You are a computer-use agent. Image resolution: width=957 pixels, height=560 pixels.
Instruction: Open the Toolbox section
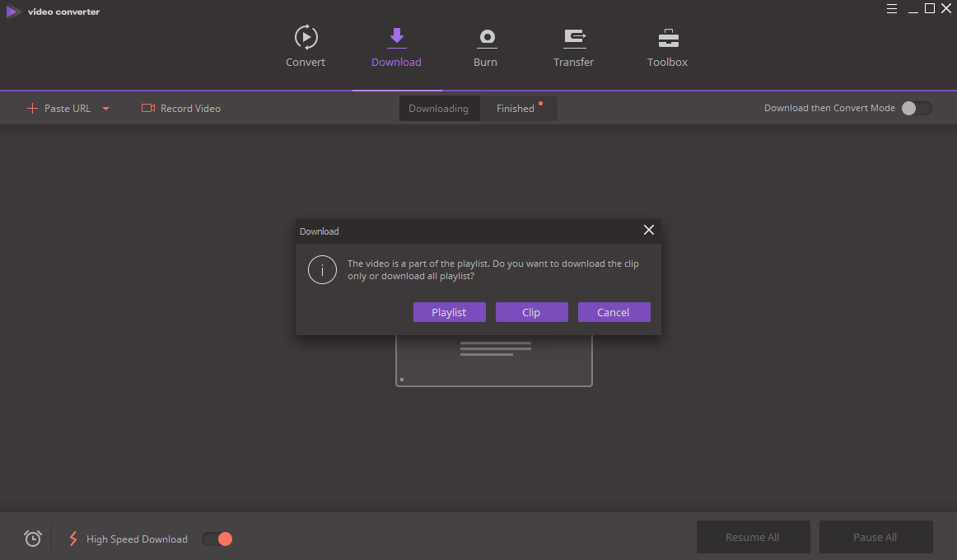pos(668,46)
